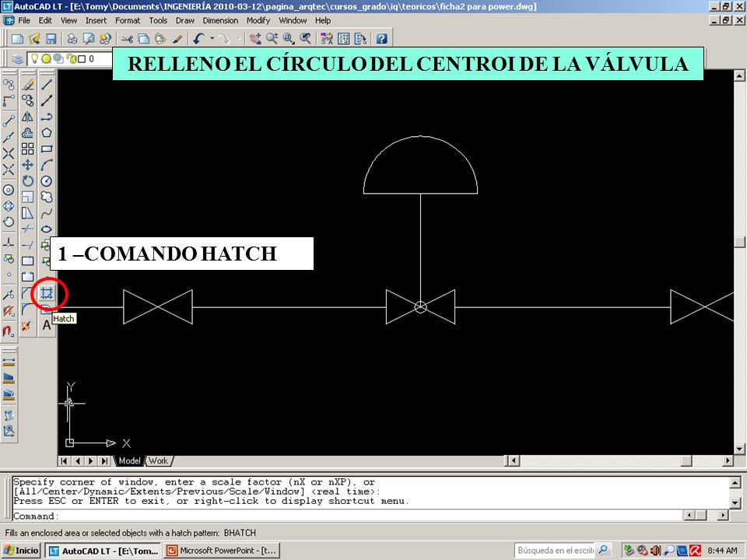Expand the Undo history dropdown arrow
Screen dimensions: 747x560
[212, 39]
